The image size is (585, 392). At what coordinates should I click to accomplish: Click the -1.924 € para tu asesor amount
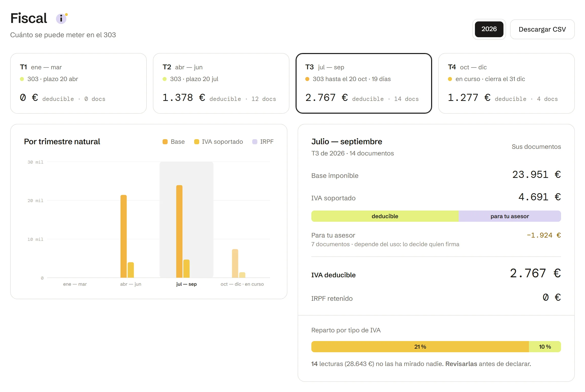click(544, 235)
